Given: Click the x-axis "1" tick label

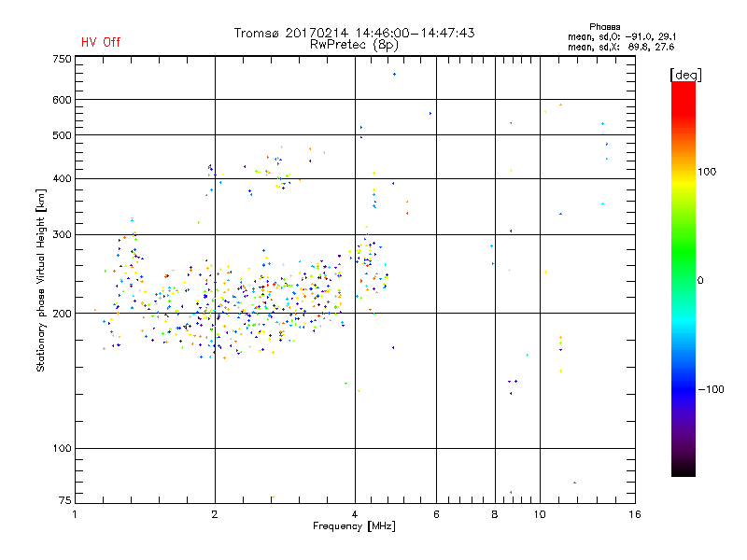Looking at the screenshot, I should 75,514.
